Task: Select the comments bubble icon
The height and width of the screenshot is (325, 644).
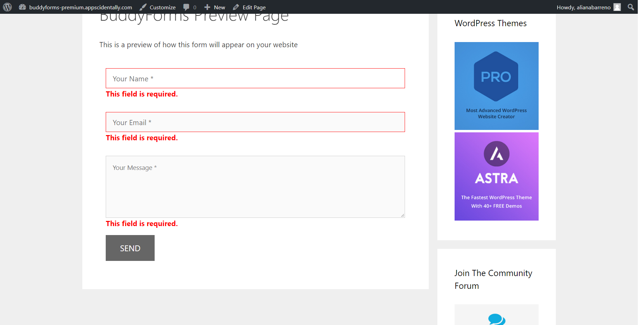Action: (186, 7)
